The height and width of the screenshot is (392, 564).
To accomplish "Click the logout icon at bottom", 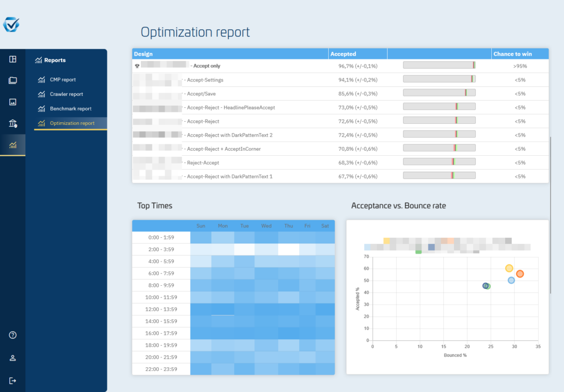I will [x=13, y=380].
